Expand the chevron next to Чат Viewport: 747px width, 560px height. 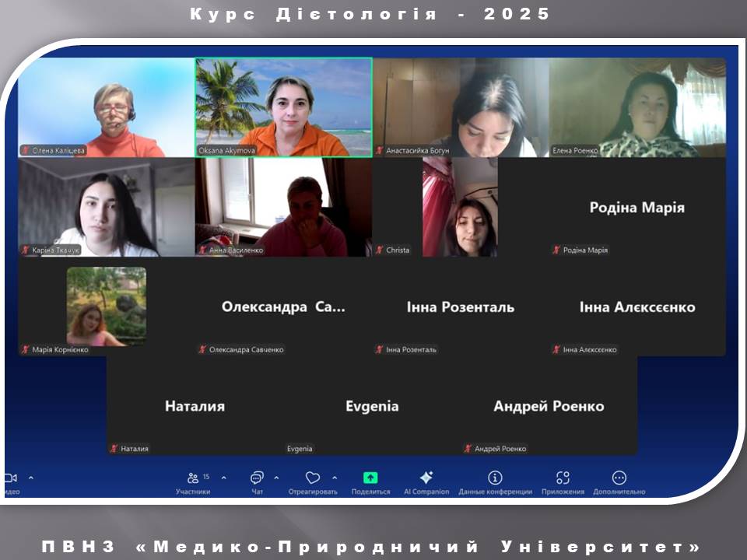(x=276, y=478)
